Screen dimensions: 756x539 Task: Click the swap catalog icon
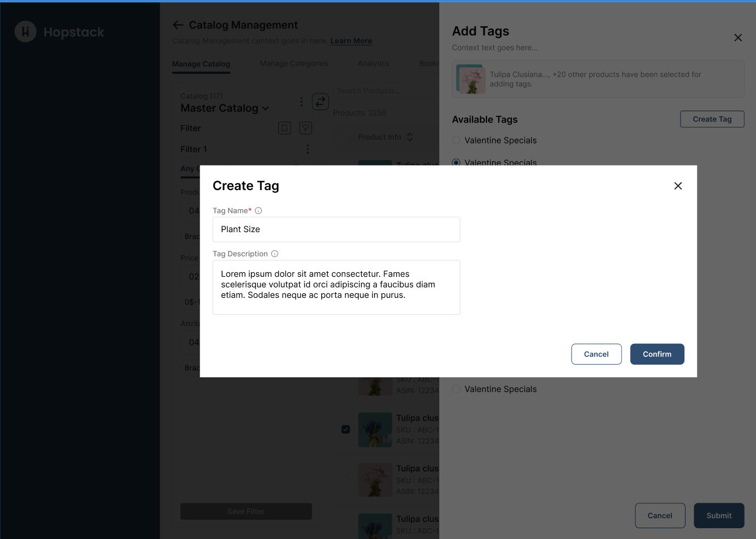coord(321,102)
